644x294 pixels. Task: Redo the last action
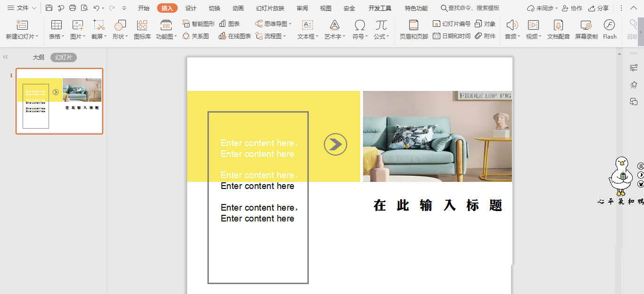[112, 8]
